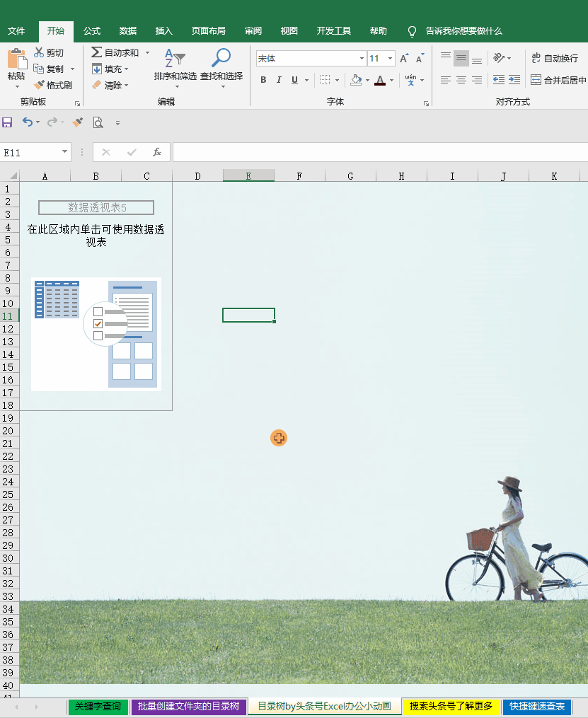Toggle Bold formatting

coord(263,80)
